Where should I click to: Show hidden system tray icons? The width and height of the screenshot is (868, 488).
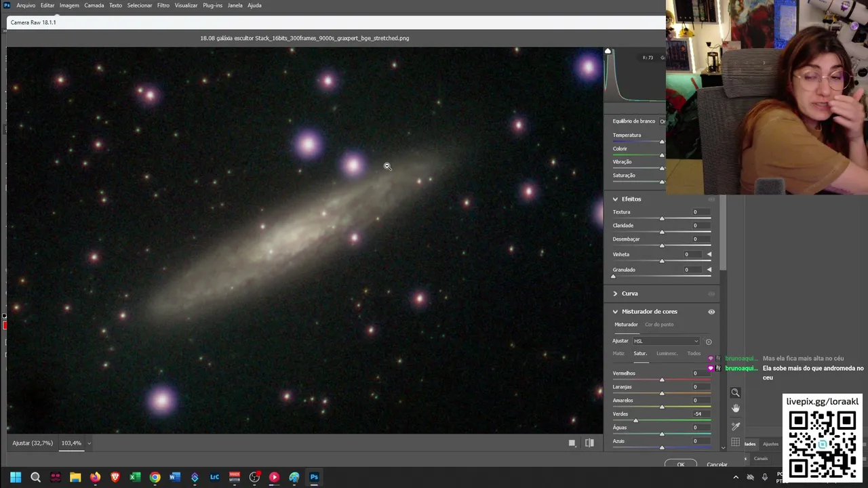(736, 477)
